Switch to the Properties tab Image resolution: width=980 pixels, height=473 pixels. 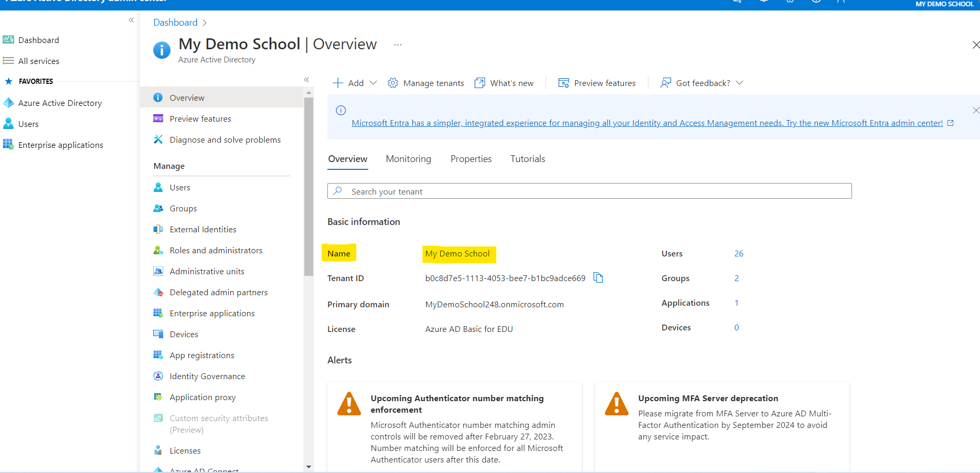[471, 159]
